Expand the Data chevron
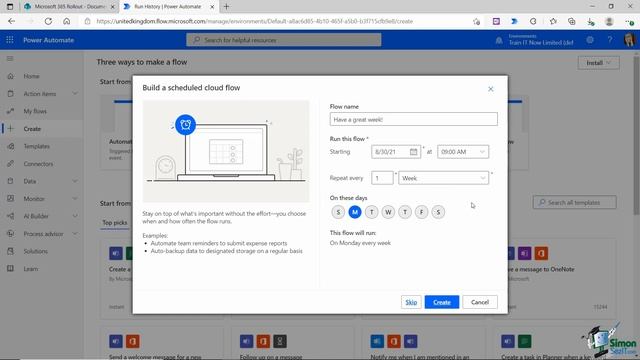This screenshot has width=640, height=360. point(75,181)
